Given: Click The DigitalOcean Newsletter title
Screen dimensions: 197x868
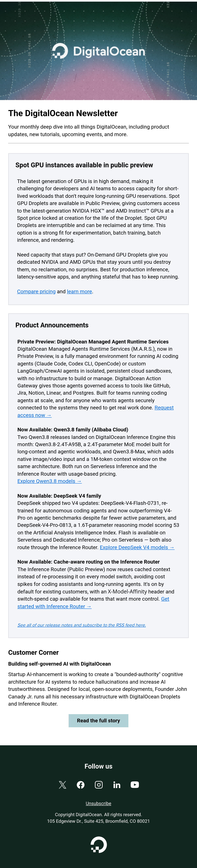Looking at the screenshot, I should 63,113.
